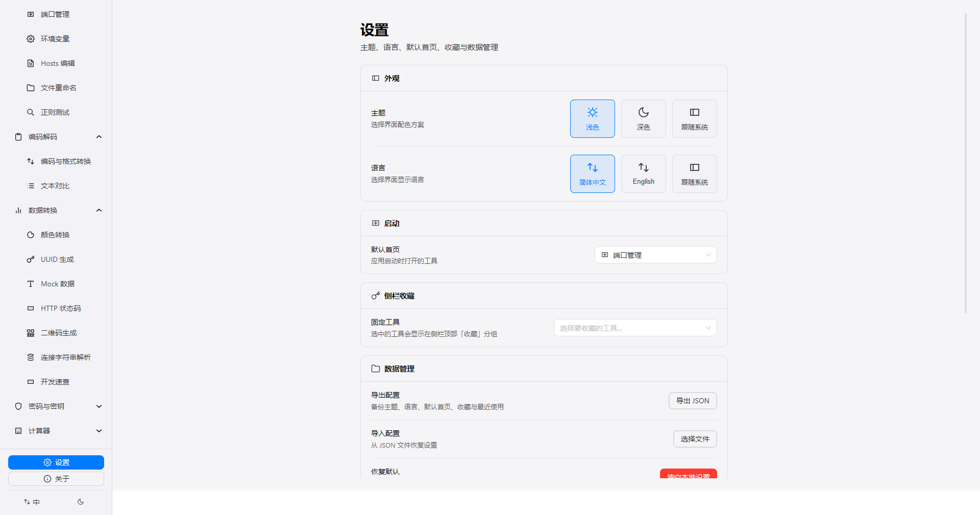Click the 编码与格式转换 arrows icon
Viewport: 980px width, 515px height.
point(31,161)
